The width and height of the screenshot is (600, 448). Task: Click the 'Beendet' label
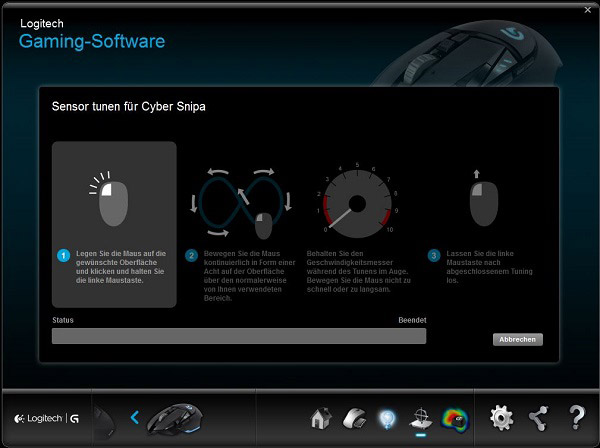[412, 320]
